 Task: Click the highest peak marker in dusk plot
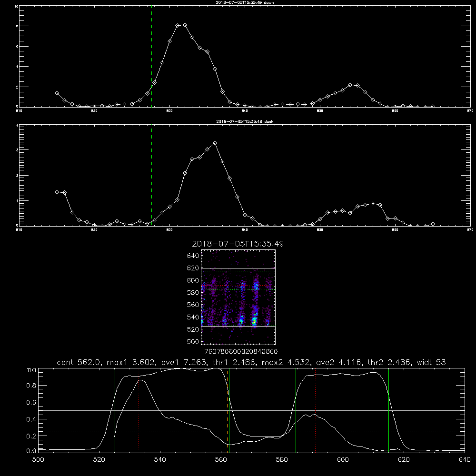point(215,143)
